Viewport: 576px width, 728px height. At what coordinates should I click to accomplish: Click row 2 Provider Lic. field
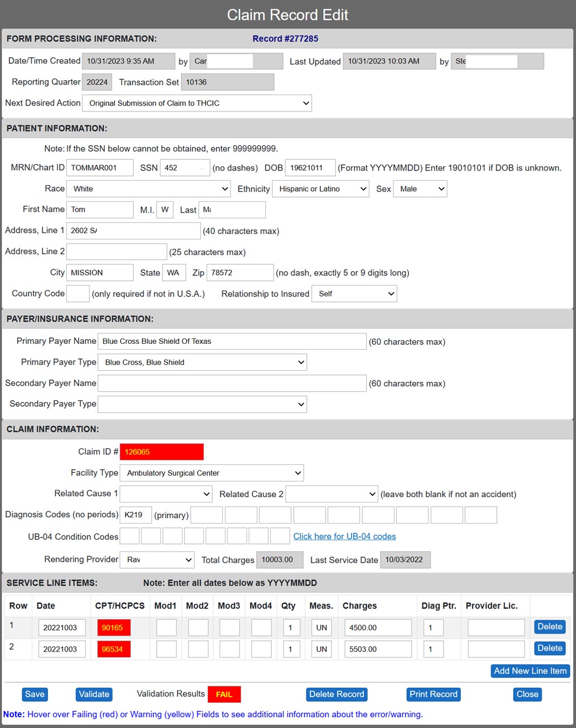click(496, 649)
